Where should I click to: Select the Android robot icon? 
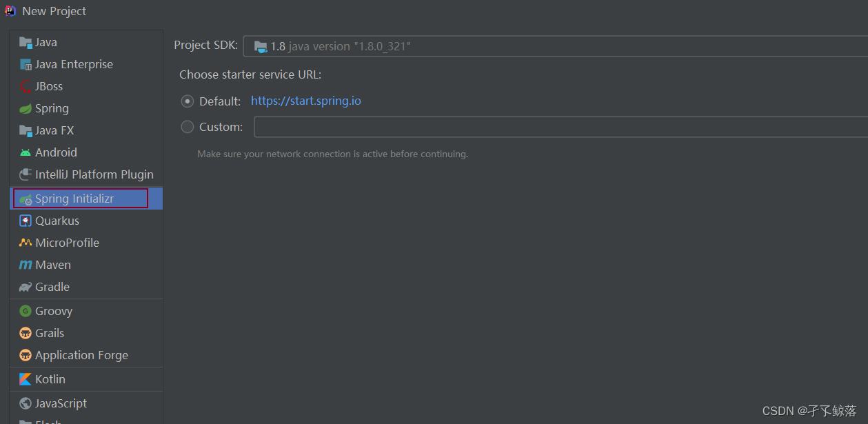click(x=26, y=152)
